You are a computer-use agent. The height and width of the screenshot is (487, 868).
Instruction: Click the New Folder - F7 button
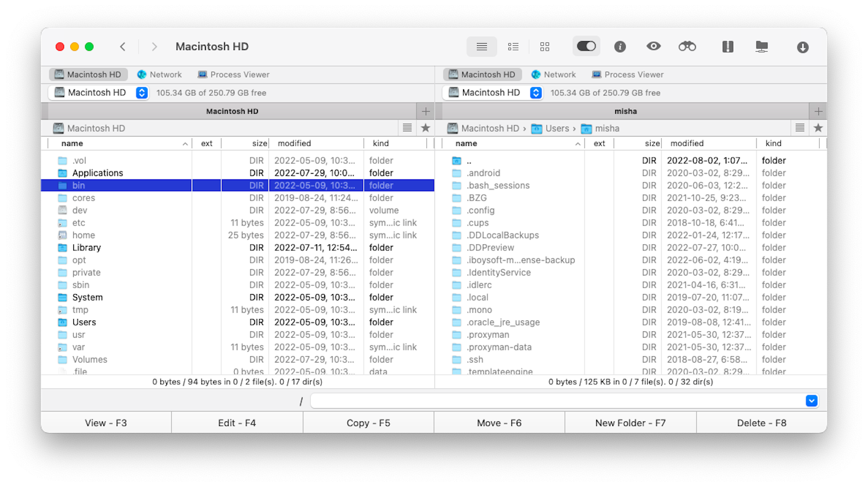pyautogui.click(x=630, y=422)
